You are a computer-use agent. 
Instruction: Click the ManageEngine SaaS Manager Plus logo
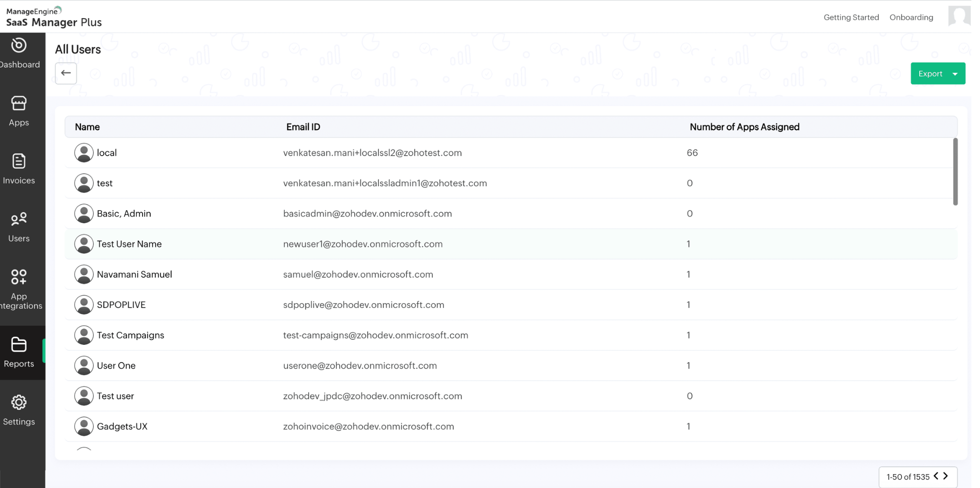click(x=54, y=17)
